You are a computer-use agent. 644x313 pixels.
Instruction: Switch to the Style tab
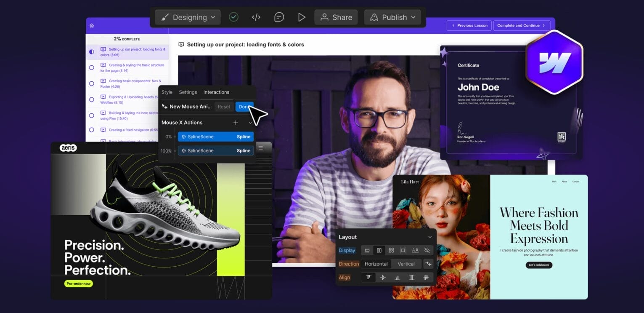click(x=167, y=92)
